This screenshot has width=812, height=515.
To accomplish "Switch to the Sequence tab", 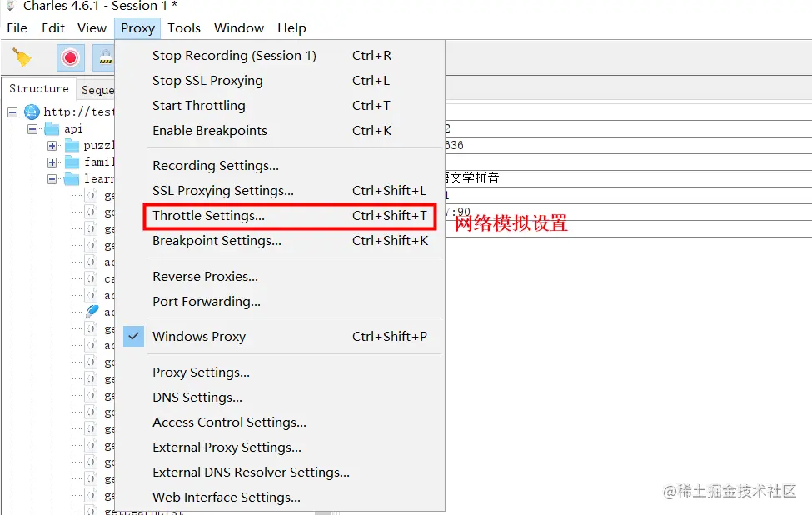I will pos(97,90).
